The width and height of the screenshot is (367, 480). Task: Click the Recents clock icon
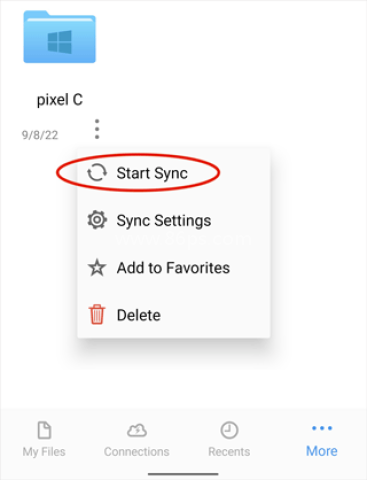tap(229, 430)
